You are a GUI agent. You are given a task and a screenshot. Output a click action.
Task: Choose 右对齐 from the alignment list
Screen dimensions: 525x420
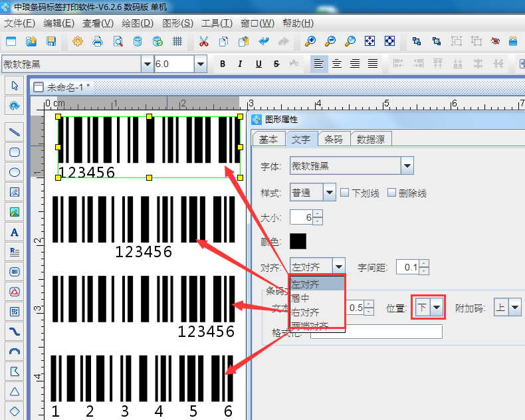[x=305, y=312]
